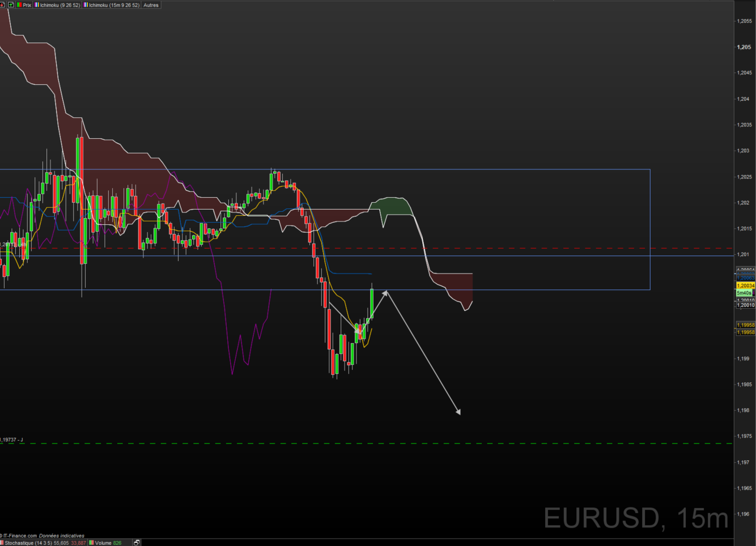Open the Prix indicator settings
756x546 pixels.
point(23,5)
